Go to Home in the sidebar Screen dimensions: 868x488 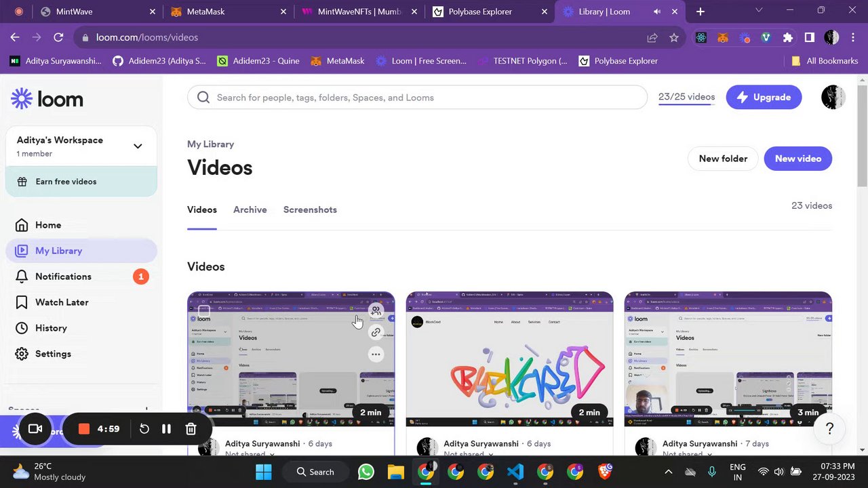pyautogui.click(x=81, y=225)
